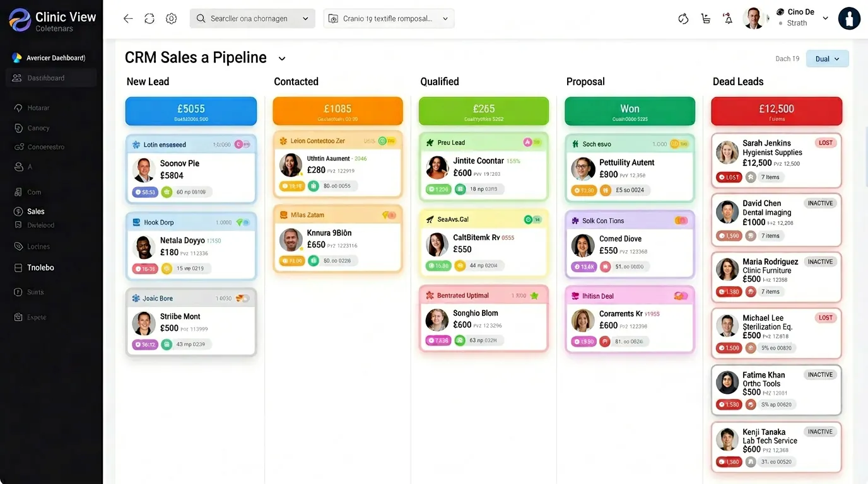Click the green £265 Qualified total bar
Viewport: 868px width, 484px height.
click(483, 111)
